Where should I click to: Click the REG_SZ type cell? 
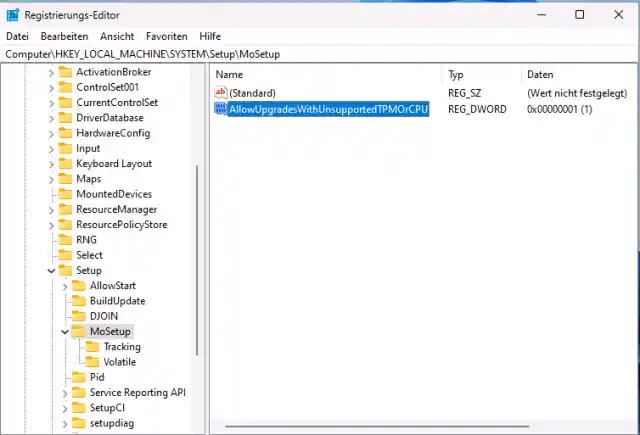464,93
